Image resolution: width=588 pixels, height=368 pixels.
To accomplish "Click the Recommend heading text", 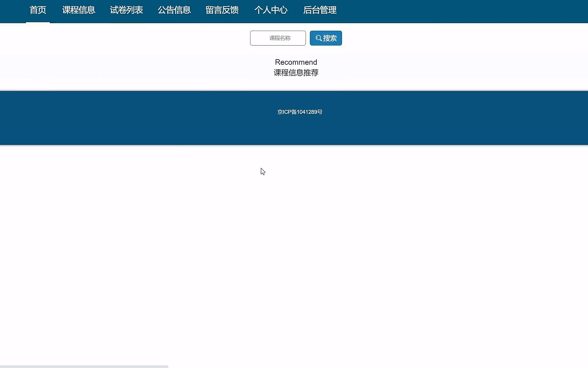I will coord(296,62).
